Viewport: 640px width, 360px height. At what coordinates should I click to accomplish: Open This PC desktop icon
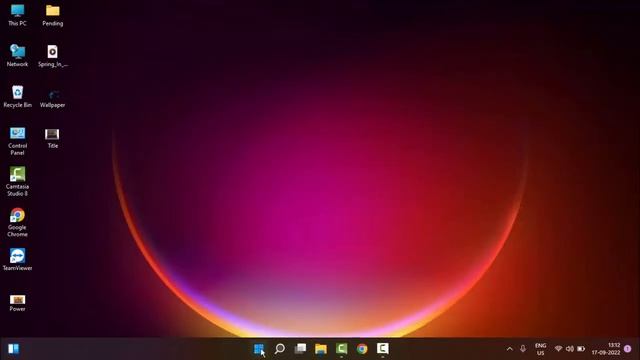18,16
